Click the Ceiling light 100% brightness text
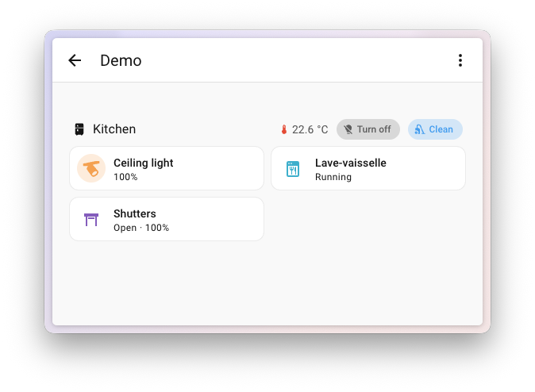Viewport: 535px width, 392px height. click(x=125, y=177)
